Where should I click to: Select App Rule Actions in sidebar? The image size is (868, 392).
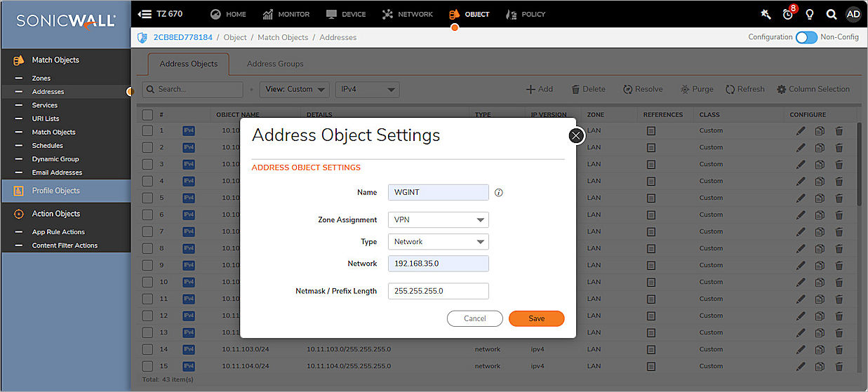click(58, 231)
